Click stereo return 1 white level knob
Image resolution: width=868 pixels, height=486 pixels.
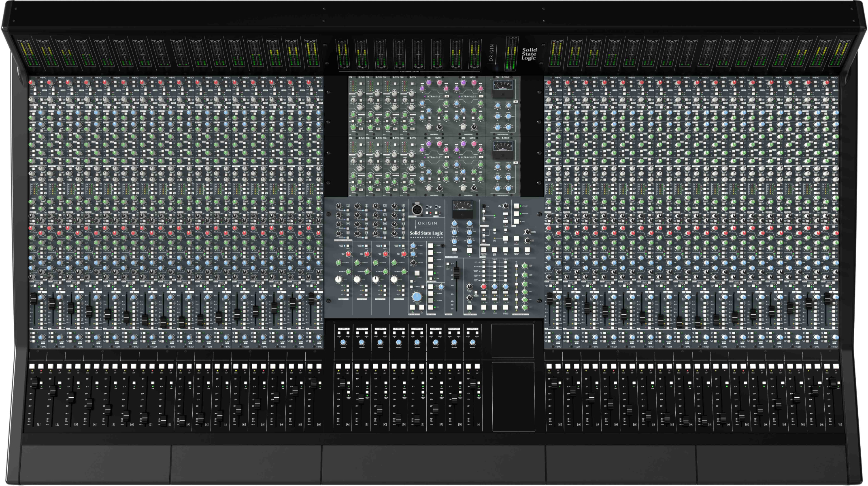click(338, 279)
